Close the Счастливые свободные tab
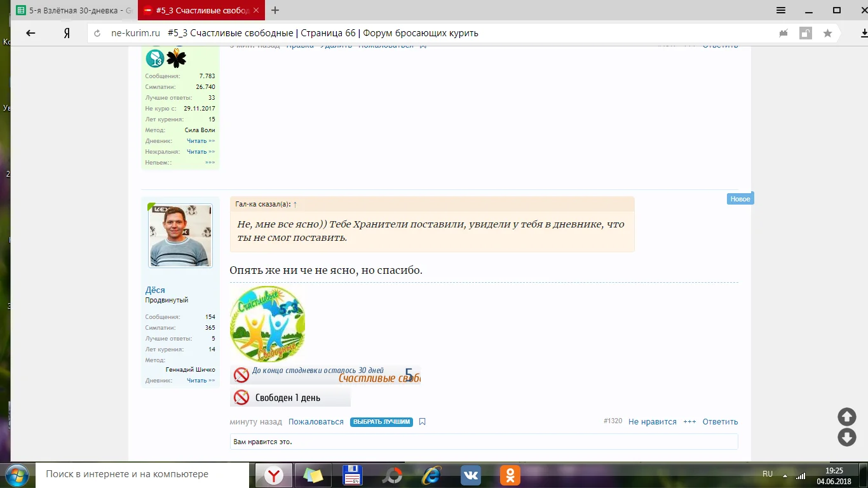The width and height of the screenshot is (868, 488). tap(255, 10)
